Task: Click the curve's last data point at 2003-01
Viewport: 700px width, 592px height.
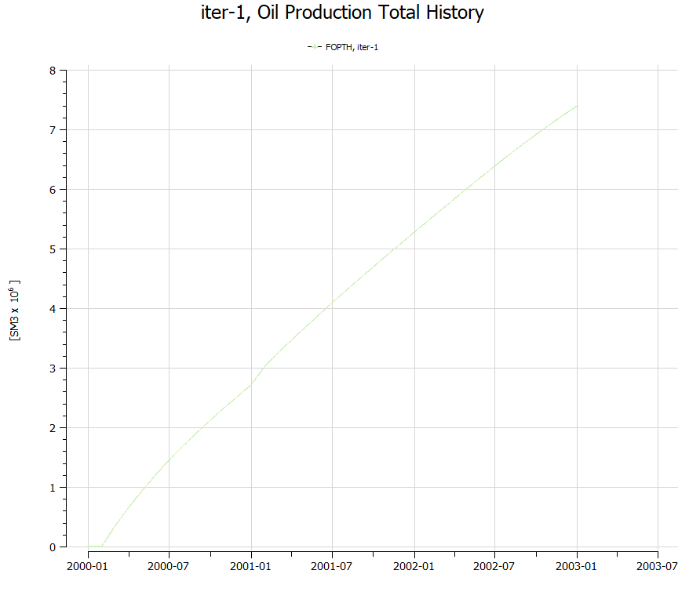Action: [577, 106]
